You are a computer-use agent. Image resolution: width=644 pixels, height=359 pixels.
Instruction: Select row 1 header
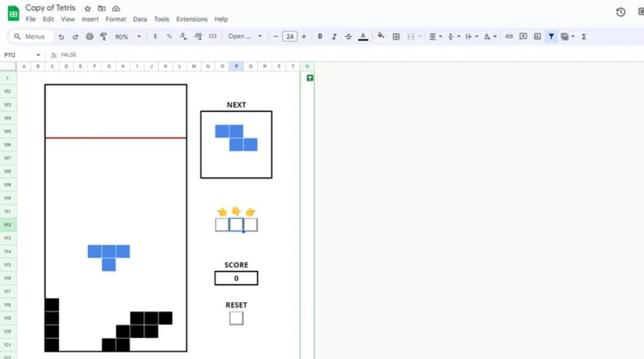8,77
